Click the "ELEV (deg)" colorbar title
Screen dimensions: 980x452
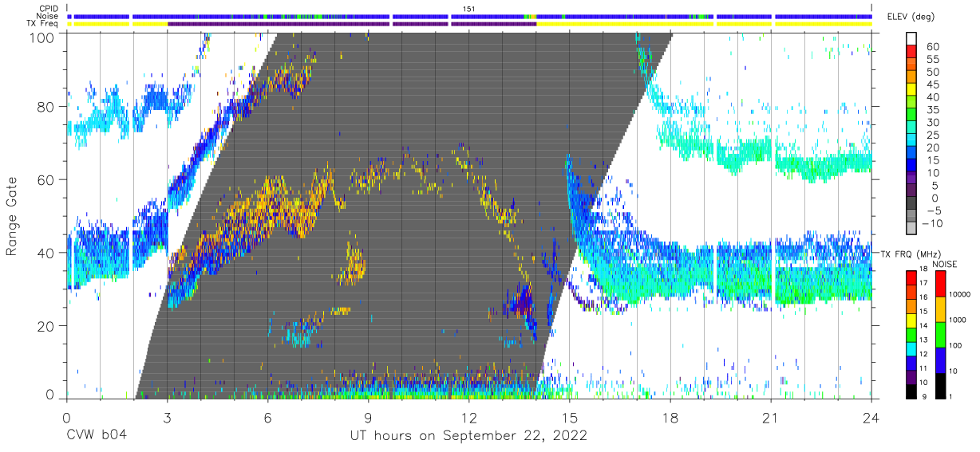click(911, 16)
